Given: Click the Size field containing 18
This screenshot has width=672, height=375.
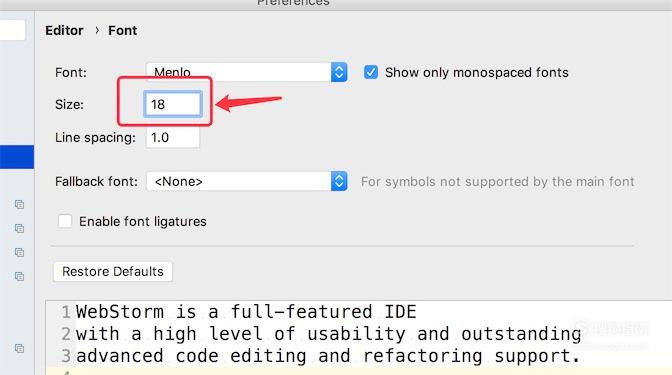Looking at the screenshot, I should [x=173, y=104].
